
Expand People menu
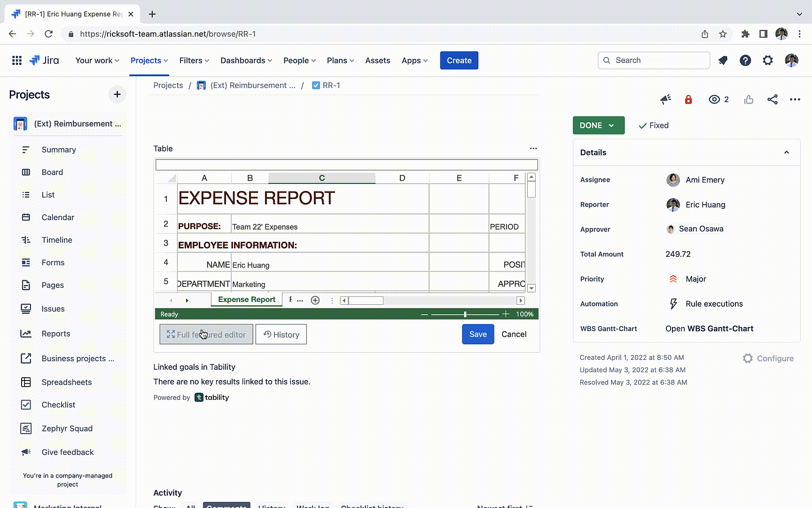[299, 60]
